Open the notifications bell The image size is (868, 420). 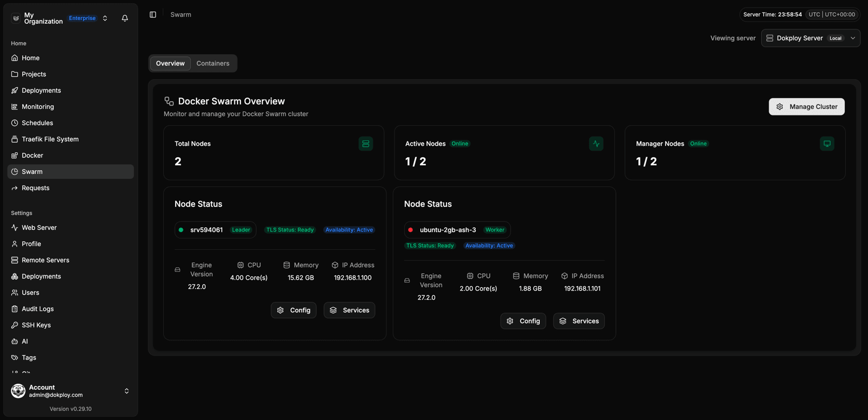point(125,18)
